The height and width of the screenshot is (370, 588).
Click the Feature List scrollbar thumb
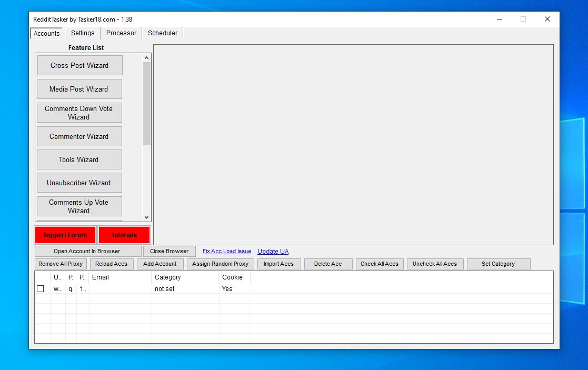pos(147,104)
